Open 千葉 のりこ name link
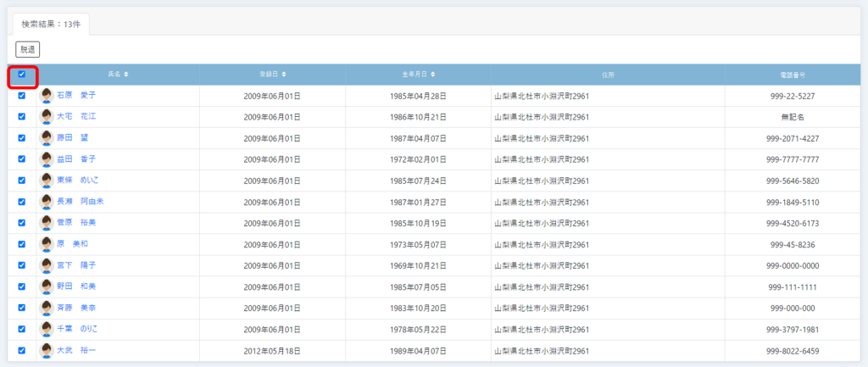Viewport: 868px width, 367px height. click(76, 329)
